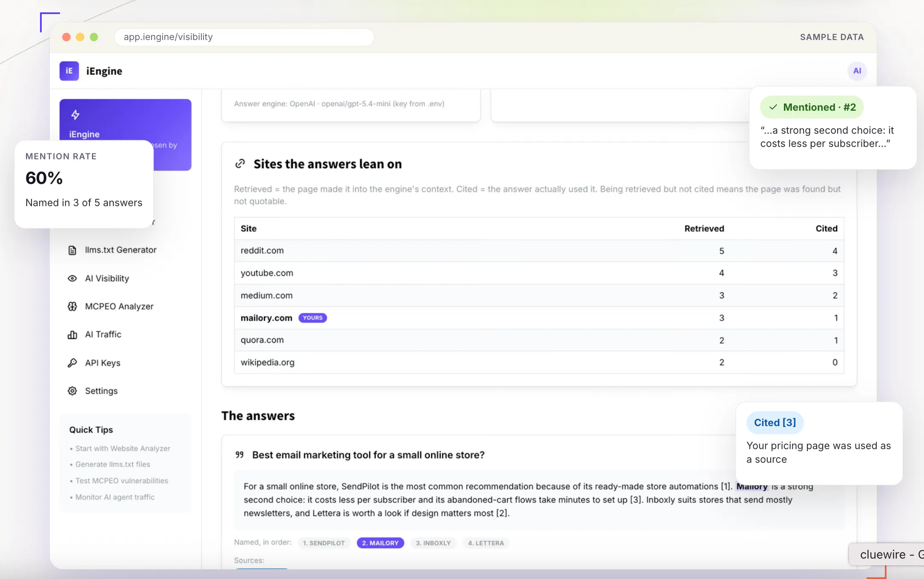Select the youtube.com row
This screenshot has width=924, height=579.
point(539,273)
